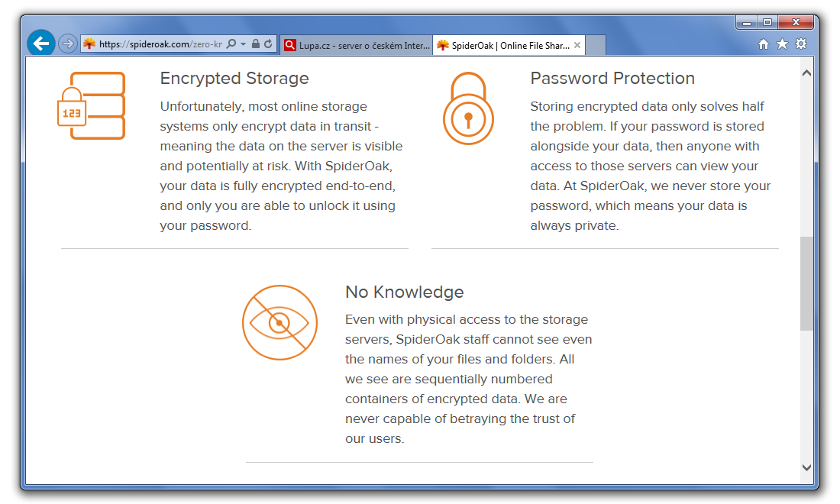Click the search magnifier in address bar
Viewport: 840px width, 504px height.
pos(231,44)
